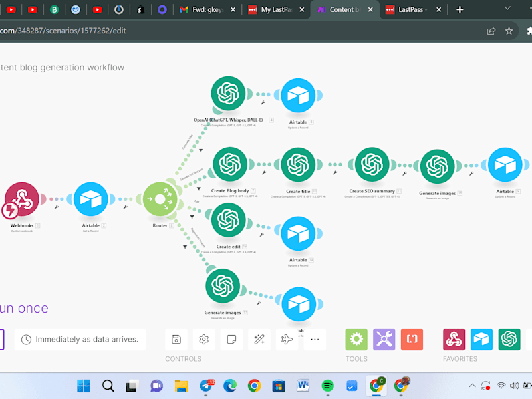Image resolution: width=532 pixels, height=399 pixels.
Task: Click wrench between Webhooks and Airtable
Action: [x=57, y=207]
